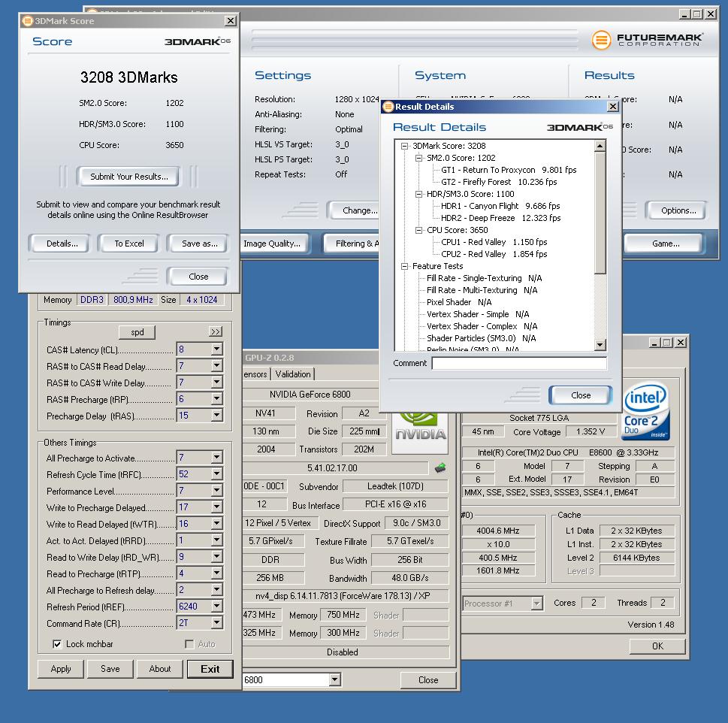Toggle the Auto checkbox
Screen dimensions: 728x723
pos(189,644)
